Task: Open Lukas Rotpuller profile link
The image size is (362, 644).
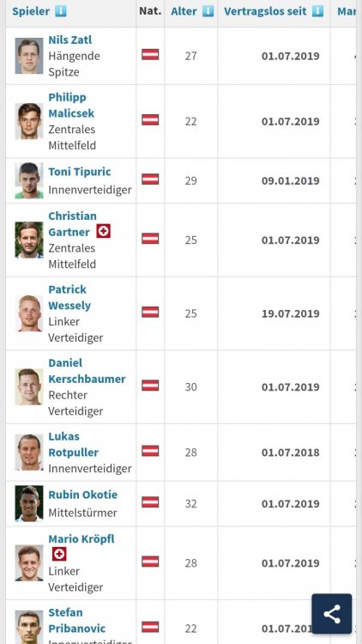Action: [74, 445]
